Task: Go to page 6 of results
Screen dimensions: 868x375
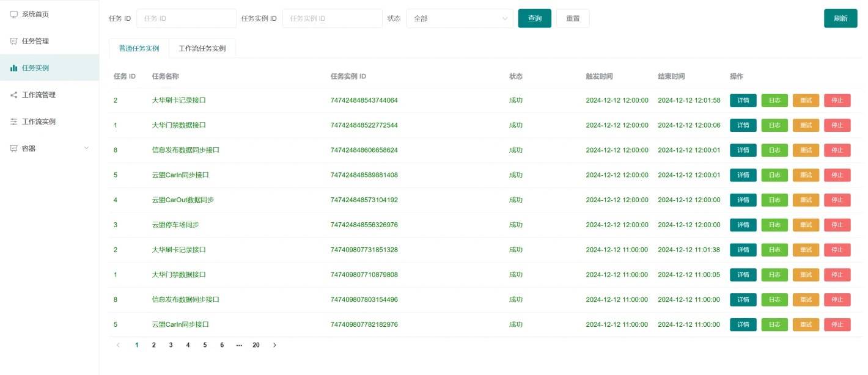Action: [222, 345]
